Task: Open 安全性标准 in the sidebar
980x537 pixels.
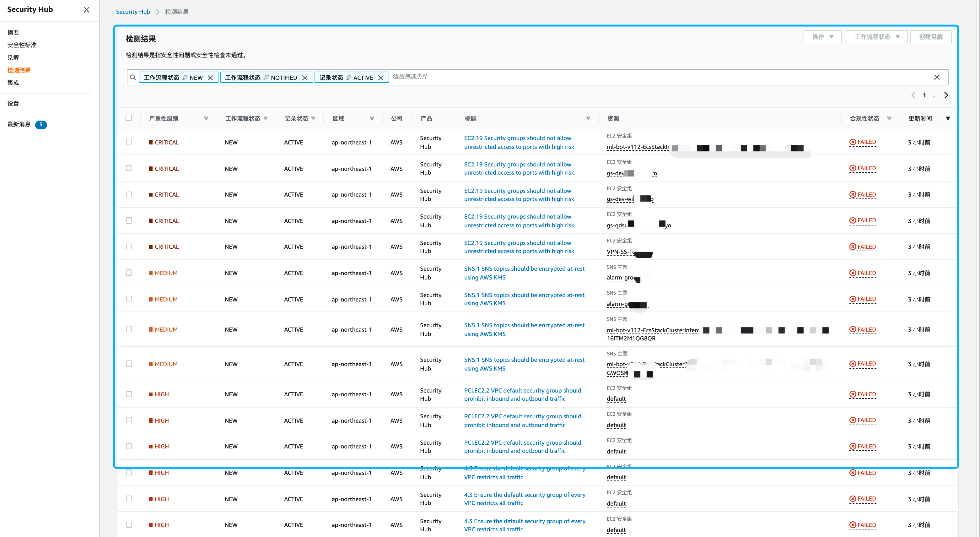Action: coord(22,45)
